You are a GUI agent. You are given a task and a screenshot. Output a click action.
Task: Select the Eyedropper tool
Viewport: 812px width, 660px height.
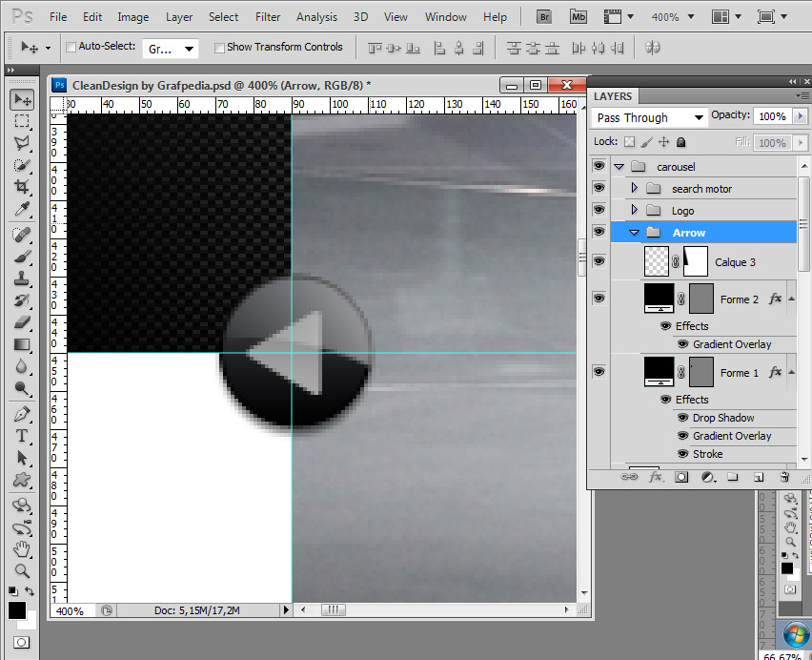22,209
